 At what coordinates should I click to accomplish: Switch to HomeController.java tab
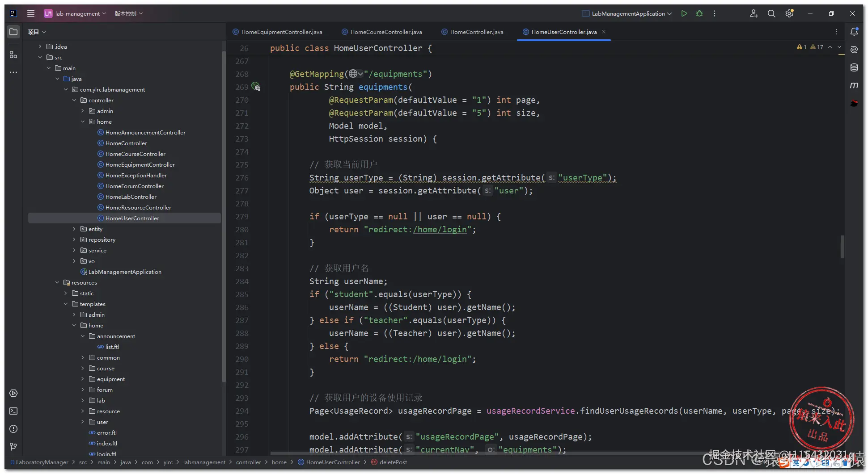[x=472, y=32]
